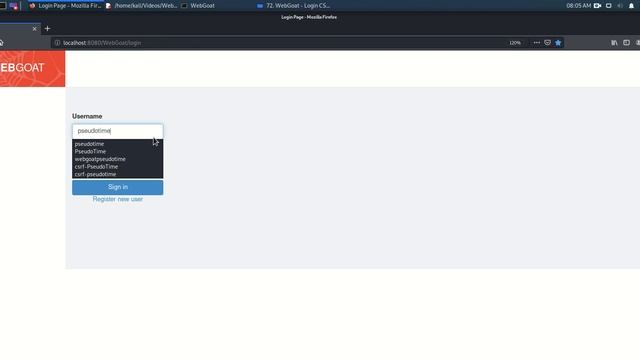
Task: Click the workspace switcher icon in panel
Action: (x=13, y=6)
